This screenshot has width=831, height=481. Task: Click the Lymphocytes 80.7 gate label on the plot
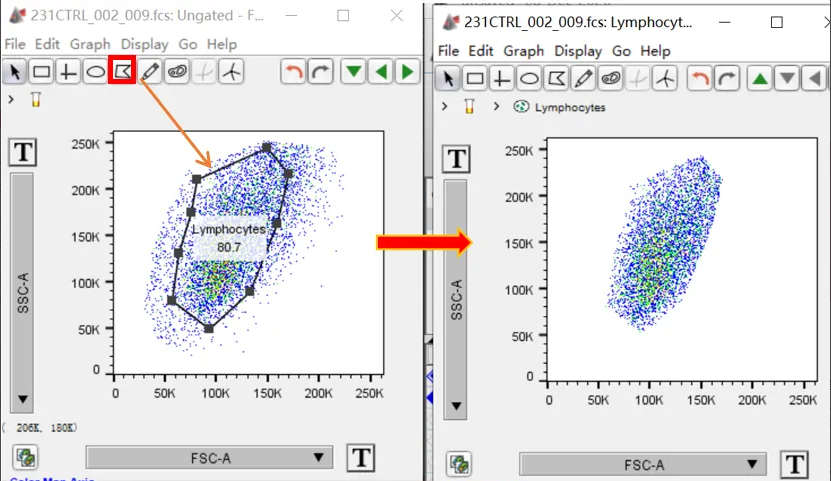click(x=230, y=237)
